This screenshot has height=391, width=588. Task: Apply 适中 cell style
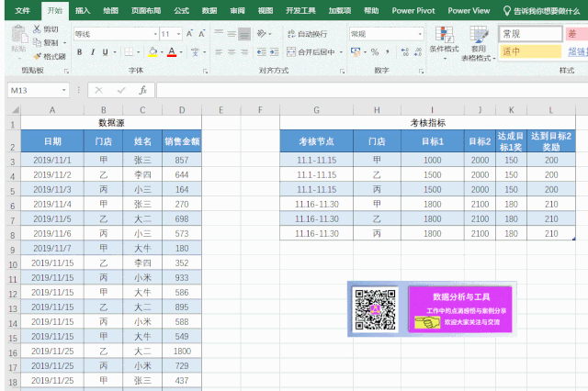(531, 51)
